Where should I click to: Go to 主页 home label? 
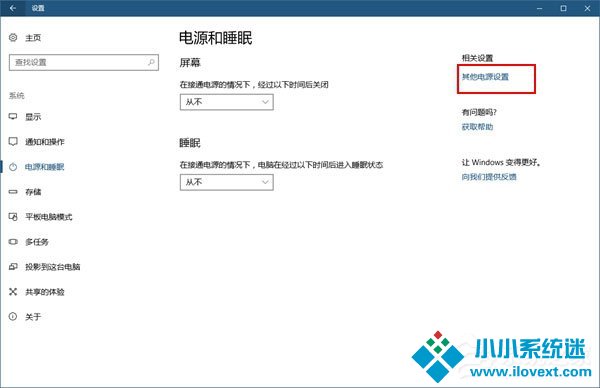[x=33, y=38]
